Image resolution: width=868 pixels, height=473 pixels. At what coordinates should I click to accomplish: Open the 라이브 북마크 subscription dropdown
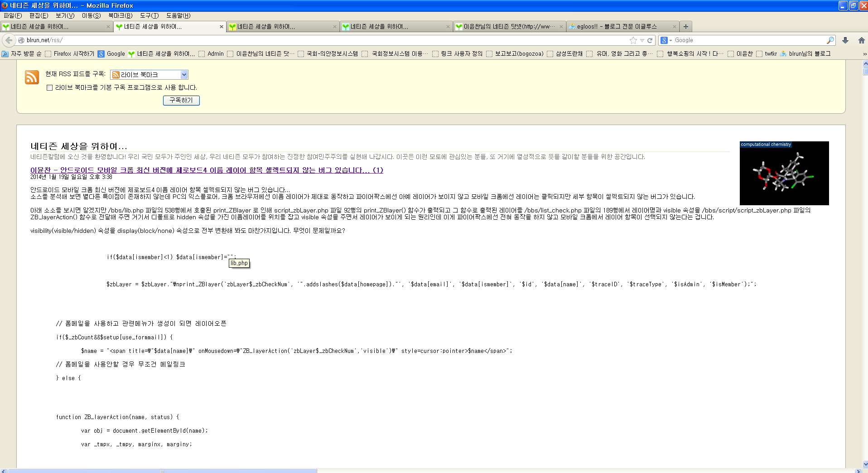[x=149, y=75]
